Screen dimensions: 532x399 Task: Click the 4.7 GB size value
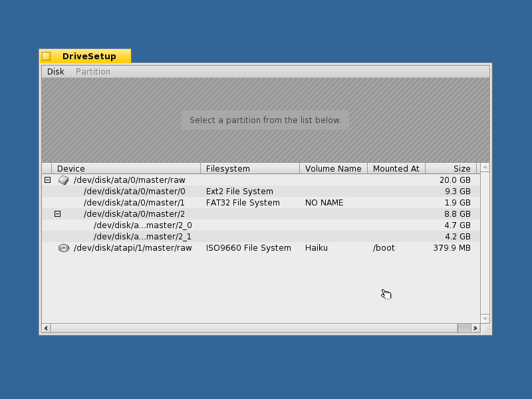click(x=458, y=225)
